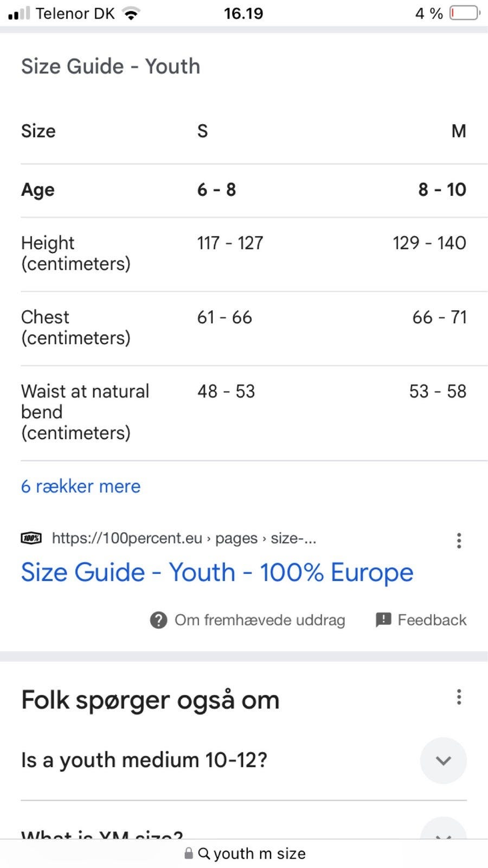The height and width of the screenshot is (868, 488).
Task: Open three-dot menu beside Folk spørger også om
Action: click(x=459, y=697)
